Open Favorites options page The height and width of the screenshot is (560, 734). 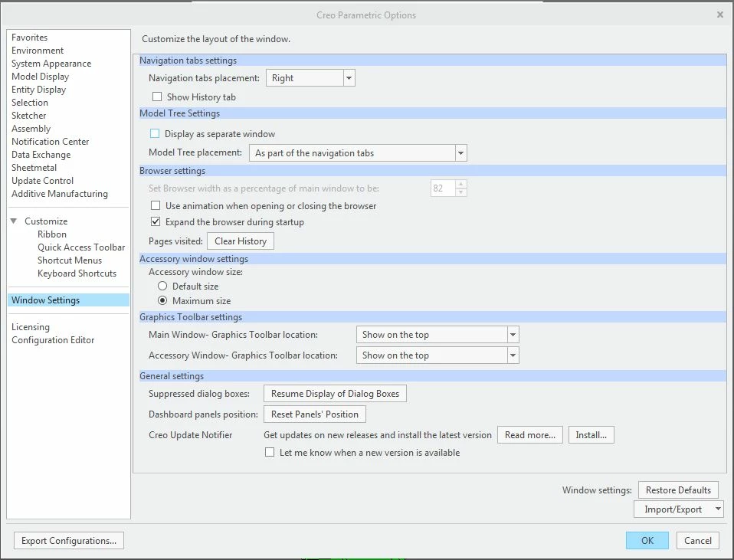[29, 38]
